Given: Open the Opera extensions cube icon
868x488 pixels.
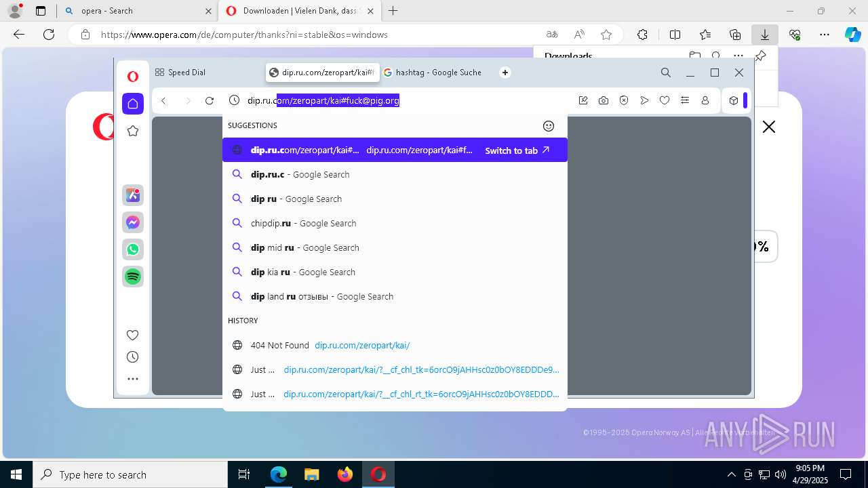Looking at the screenshot, I should coord(734,100).
